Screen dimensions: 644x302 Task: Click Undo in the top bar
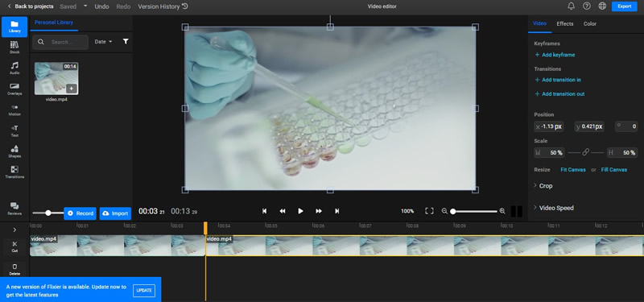click(x=102, y=6)
